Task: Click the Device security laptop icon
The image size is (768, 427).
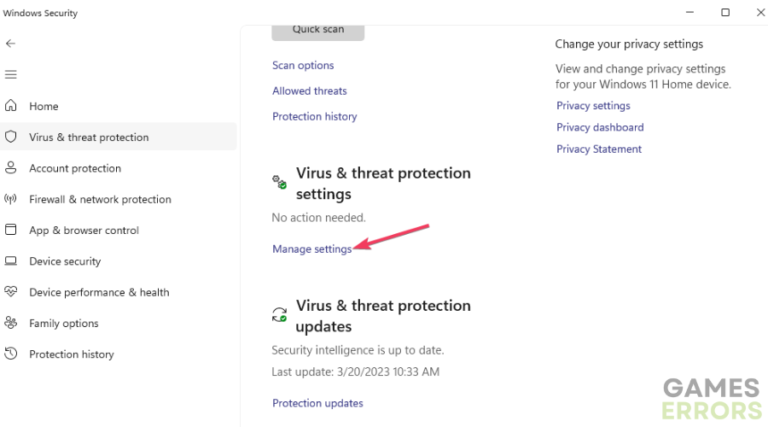Action: point(11,261)
